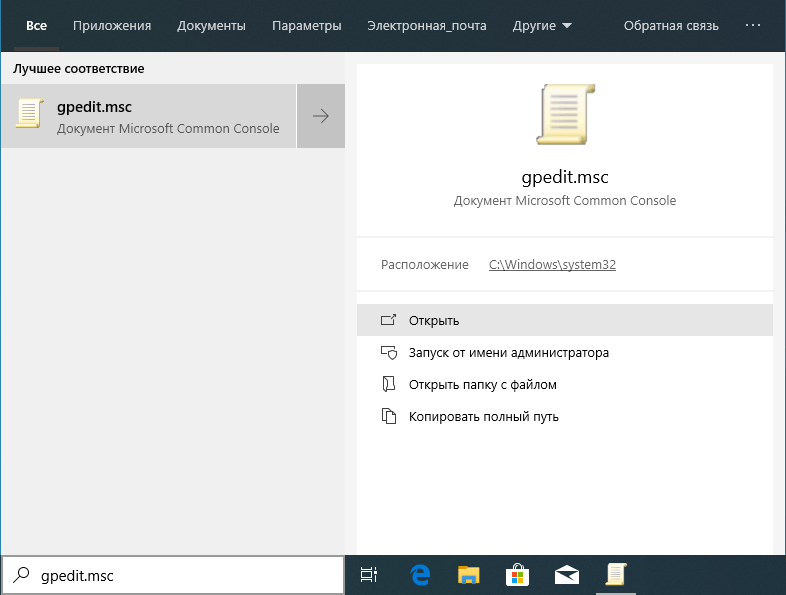Select the gpedit.msc best match result
This screenshot has height=595, width=786.
(148, 116)
